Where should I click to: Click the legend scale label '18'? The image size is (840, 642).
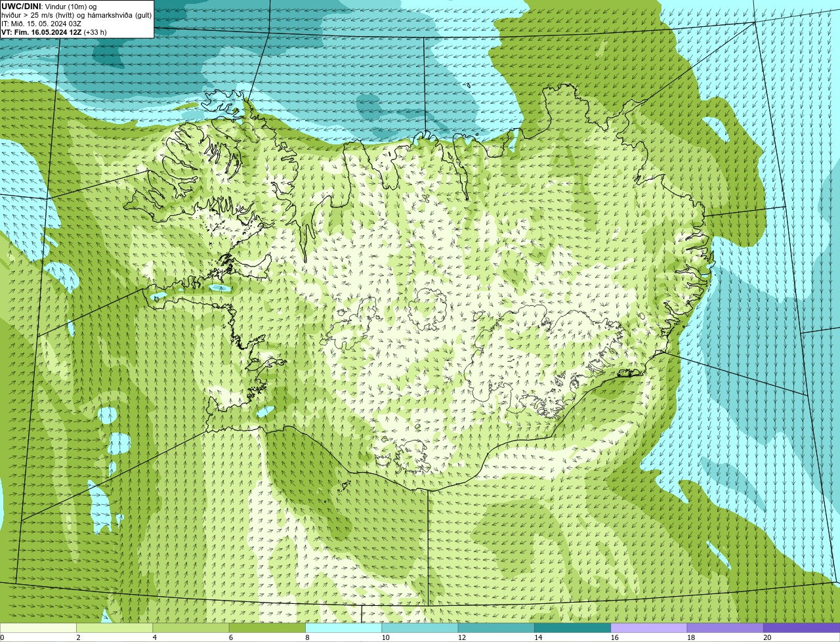(690, 637)
